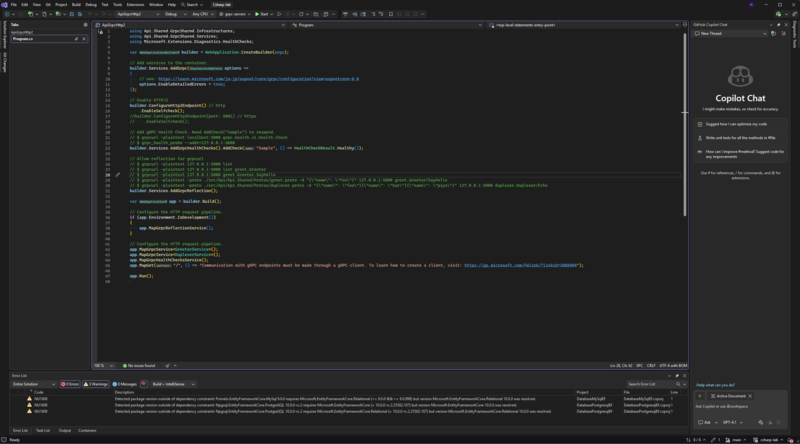Switch to the Task List tab

click(43, 431)
